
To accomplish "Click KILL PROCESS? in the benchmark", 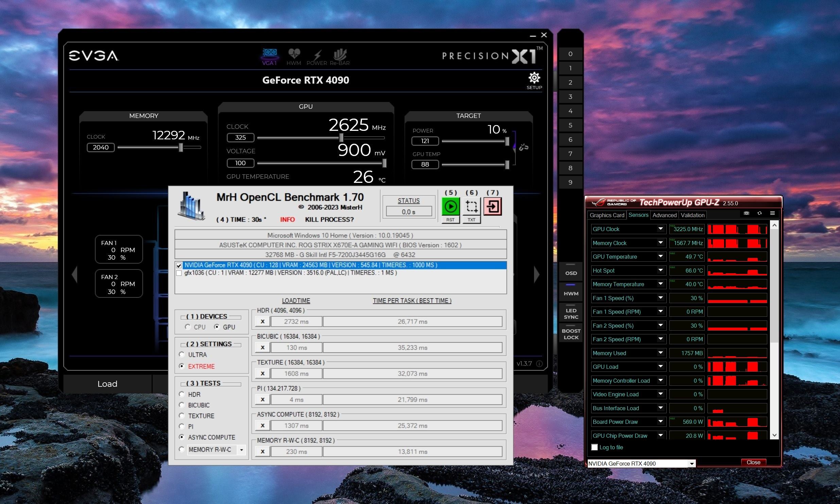I will (x=329, y=220).
